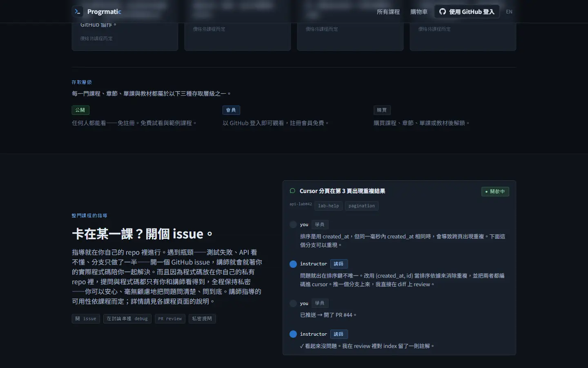Click the 開 issue tag

pos(86,319)
